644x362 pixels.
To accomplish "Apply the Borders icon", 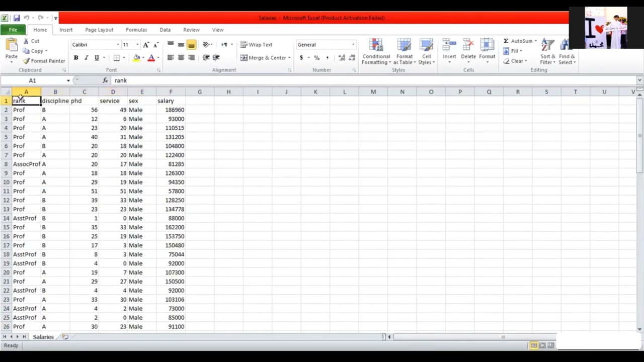I will [x=117, y=58].
